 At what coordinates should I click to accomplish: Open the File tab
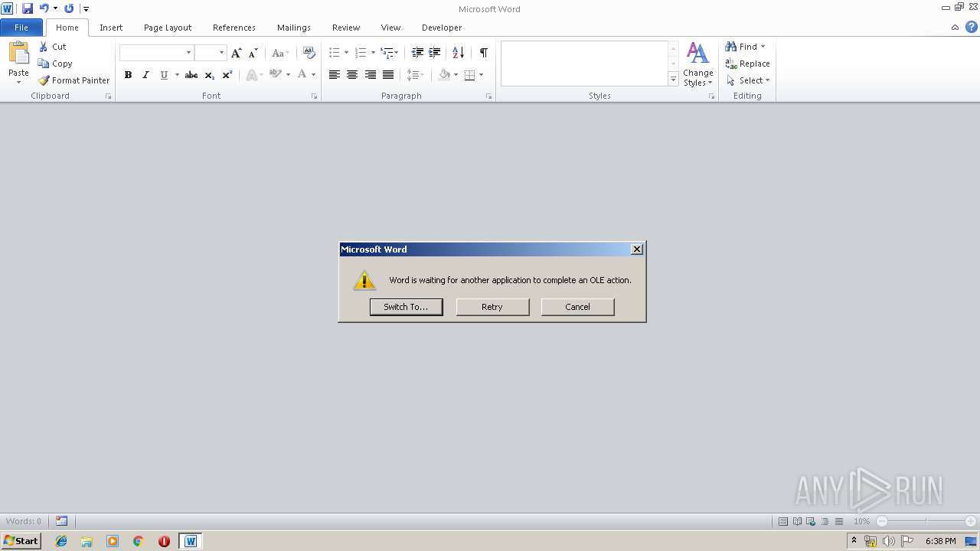pos(21,27)
